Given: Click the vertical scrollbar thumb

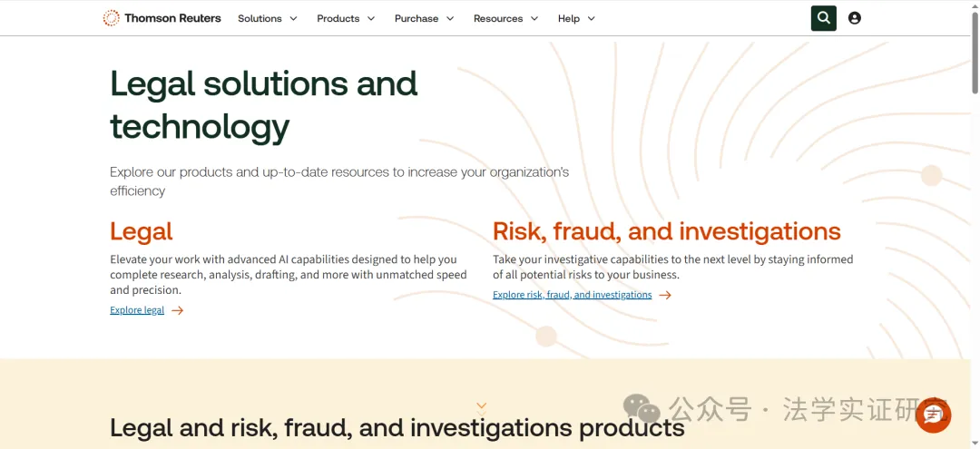Looking at the screenshot, I should coord(975,54).
